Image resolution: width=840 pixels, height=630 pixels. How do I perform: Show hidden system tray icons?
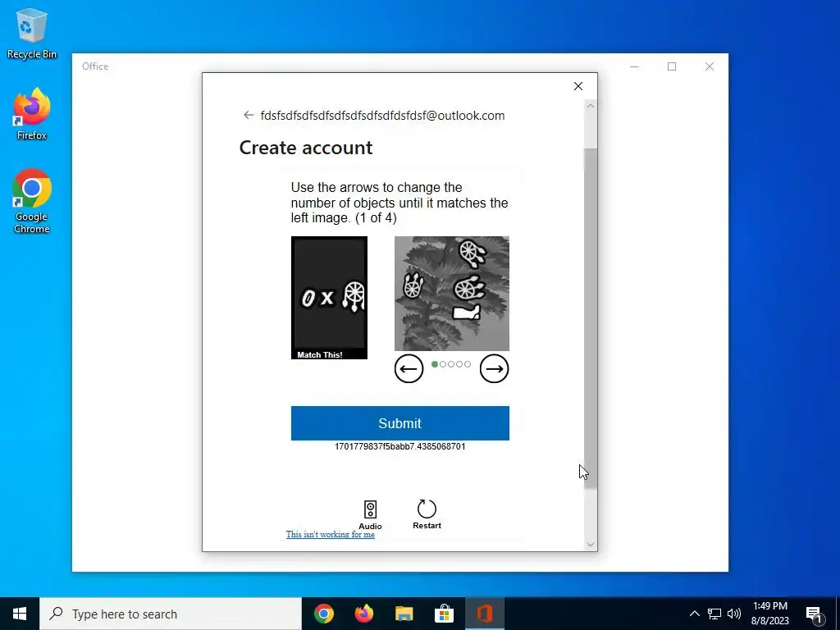[694, 614]
